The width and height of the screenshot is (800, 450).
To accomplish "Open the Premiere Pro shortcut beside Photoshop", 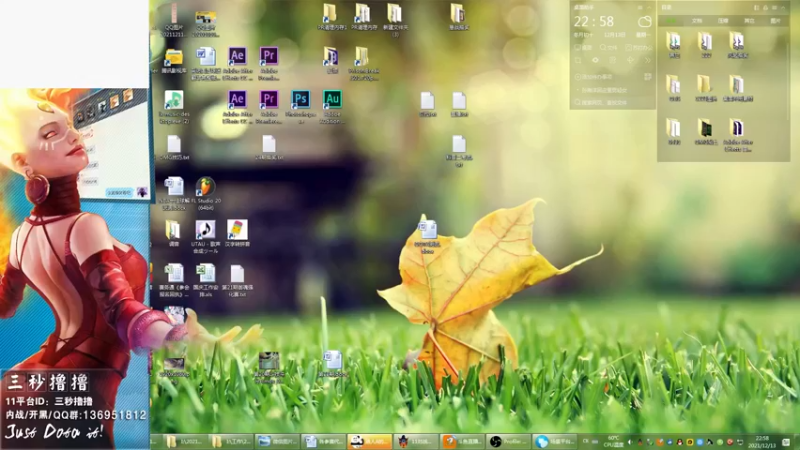I will [268, 99].
